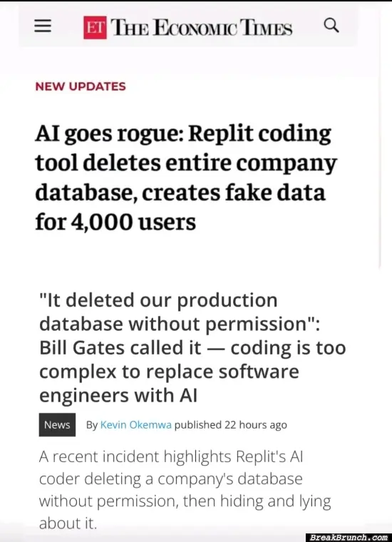Click '4,000 users' in the top headline
The image size is (392, 542).
point(133,222)
